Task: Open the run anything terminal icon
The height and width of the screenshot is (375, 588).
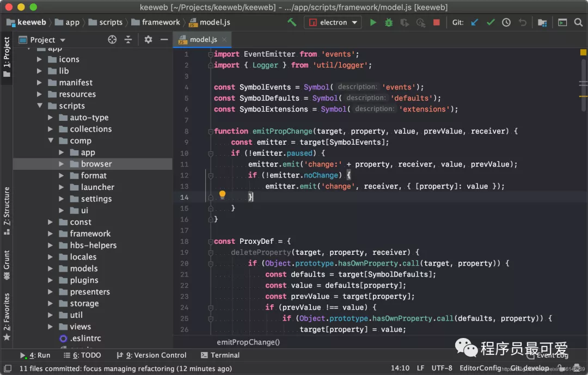Action: pos(562,22)
